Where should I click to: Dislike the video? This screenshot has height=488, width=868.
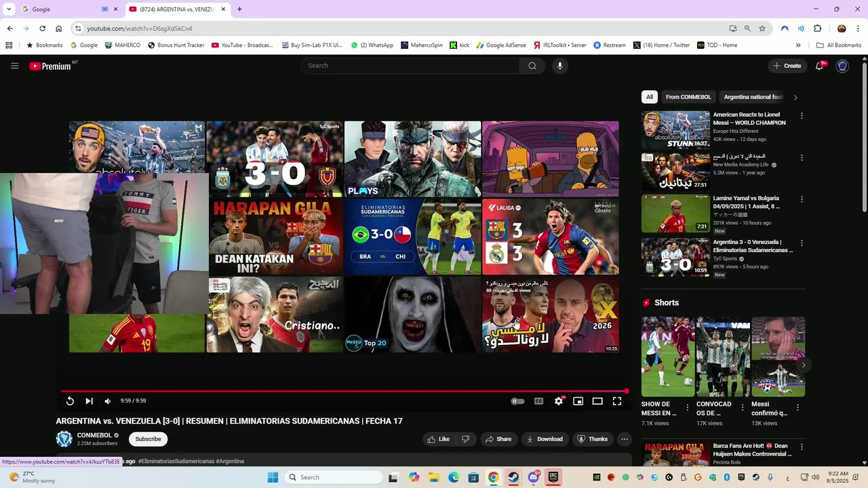(x=466, y=439)
